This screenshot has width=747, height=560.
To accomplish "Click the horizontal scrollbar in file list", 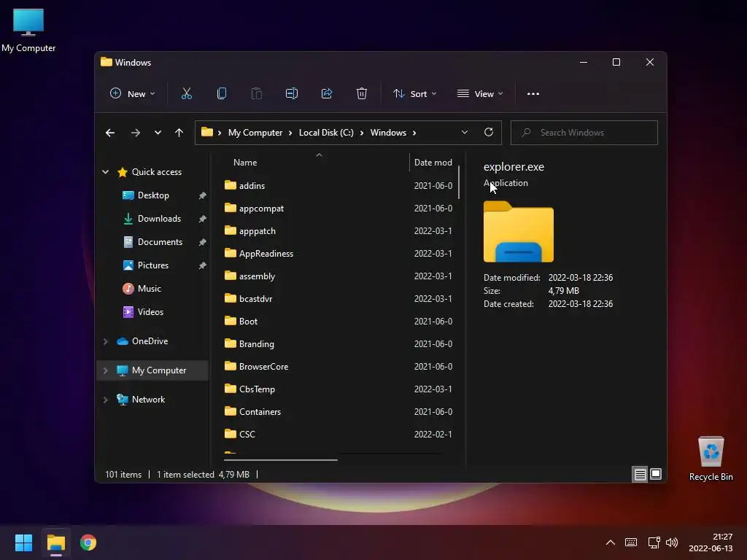I will coord(281,460).
